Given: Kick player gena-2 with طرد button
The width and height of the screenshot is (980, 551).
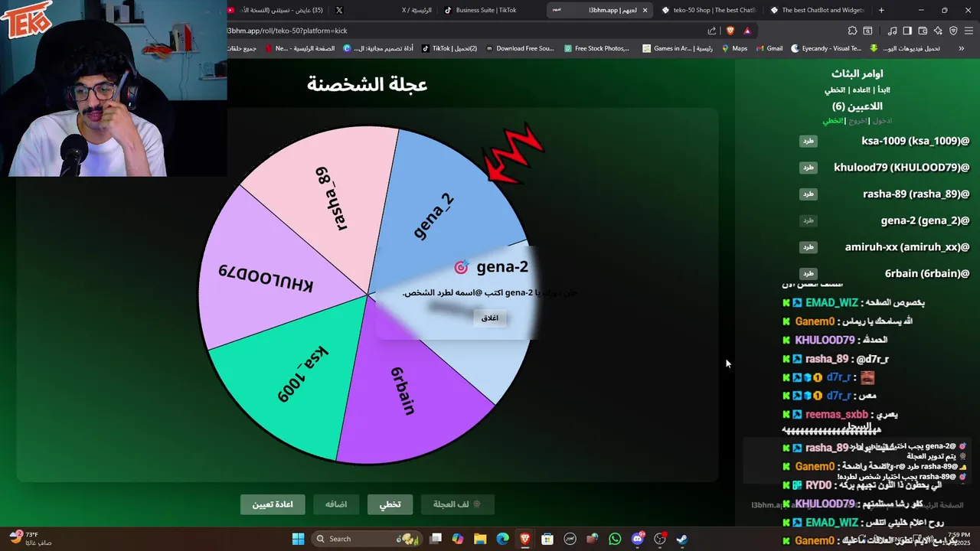Looking at the screenshot, I should click(x=808, y=220).
